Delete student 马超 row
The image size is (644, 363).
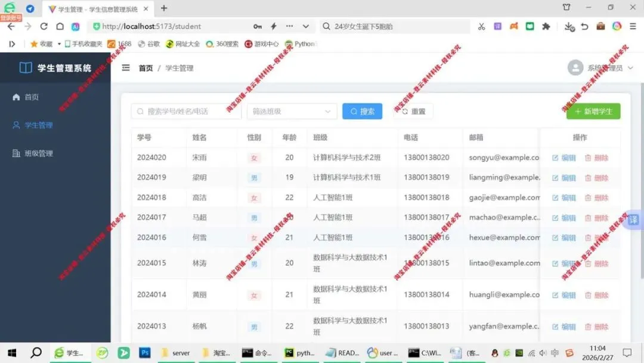(x=596, y=218)
